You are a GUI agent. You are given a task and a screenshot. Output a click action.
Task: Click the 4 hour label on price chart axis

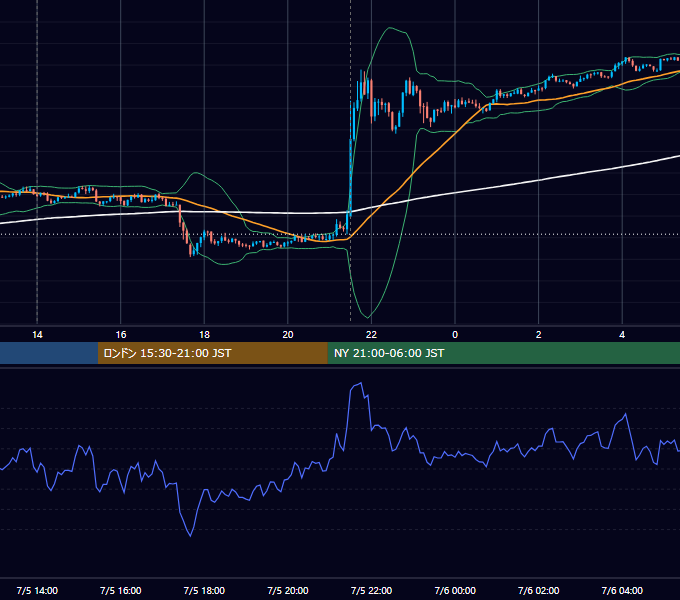point(622,335)
